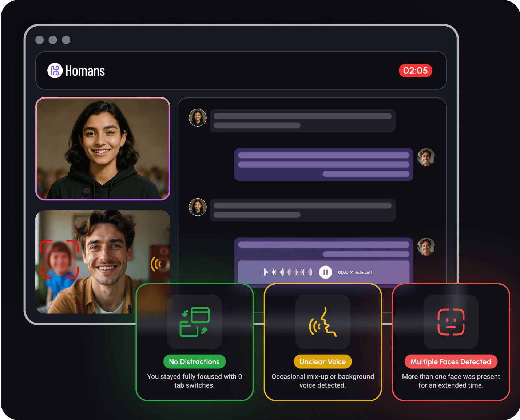Click the Multiple Faces Detected button
520x420 pixels.
click(450, 361)
